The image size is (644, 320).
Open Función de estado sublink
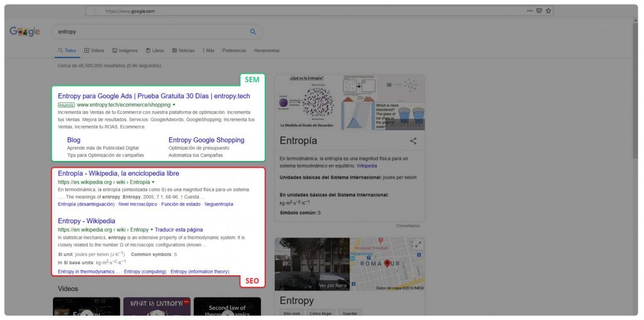point(181,204)
